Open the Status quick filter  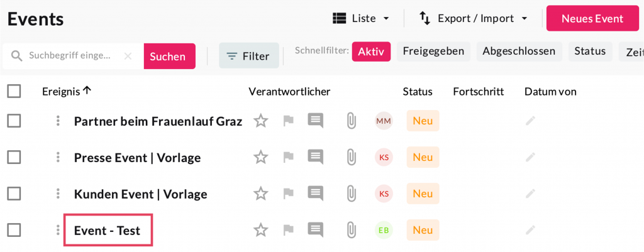(590, 52)
